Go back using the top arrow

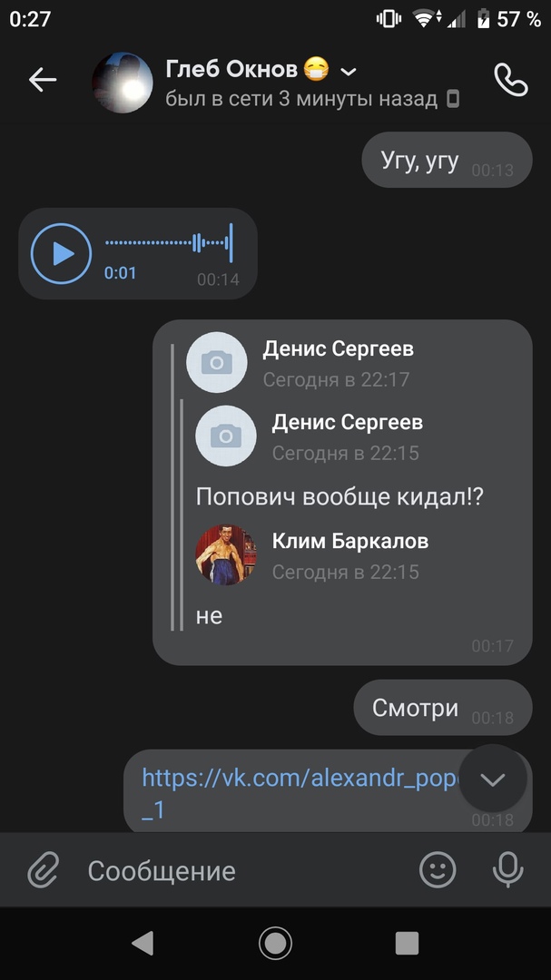click(43, 80)
